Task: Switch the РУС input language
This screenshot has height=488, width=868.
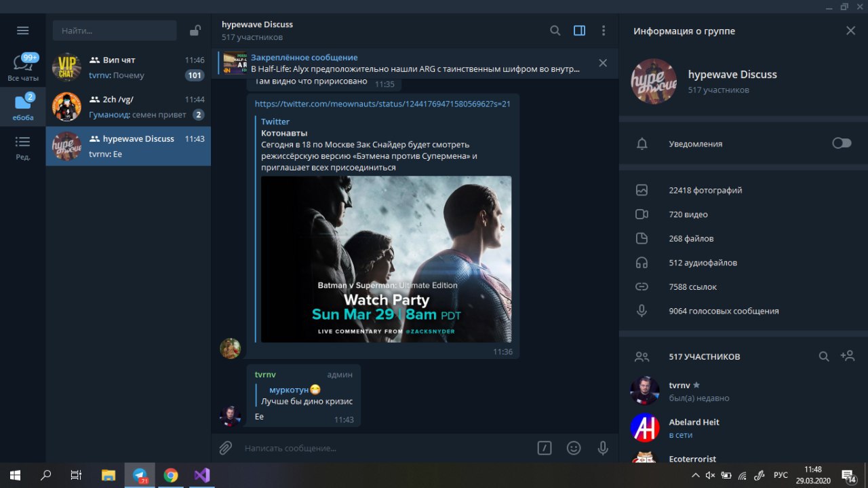Action: pos(781,475)
